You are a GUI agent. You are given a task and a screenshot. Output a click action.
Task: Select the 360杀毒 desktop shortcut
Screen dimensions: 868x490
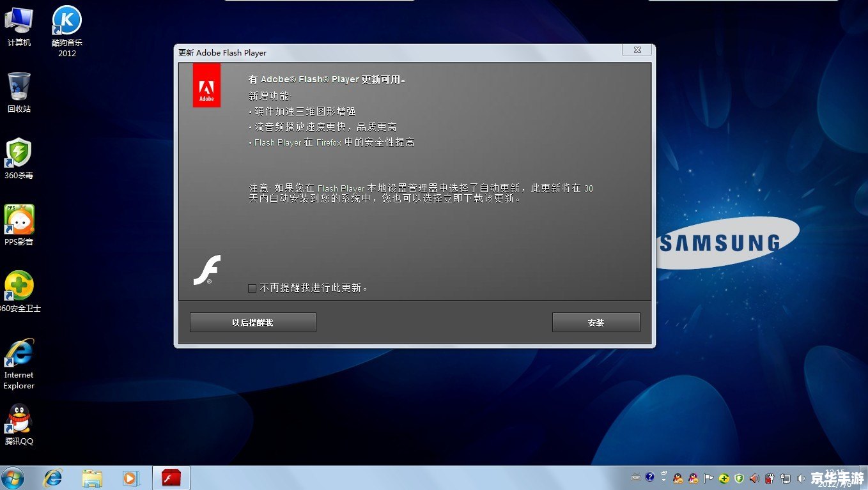coord(19,159)
